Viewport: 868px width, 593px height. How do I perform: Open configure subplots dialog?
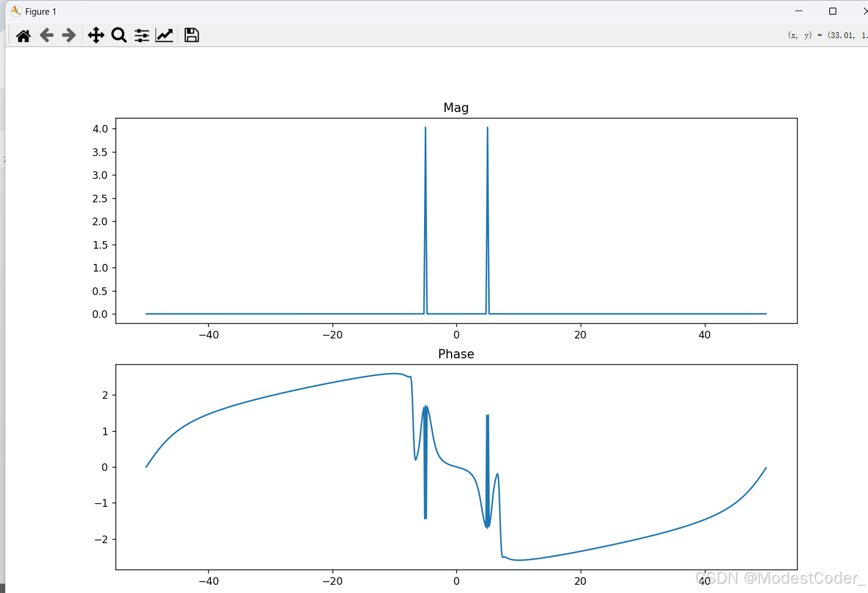pyautogui.click(x=141, y=36)
